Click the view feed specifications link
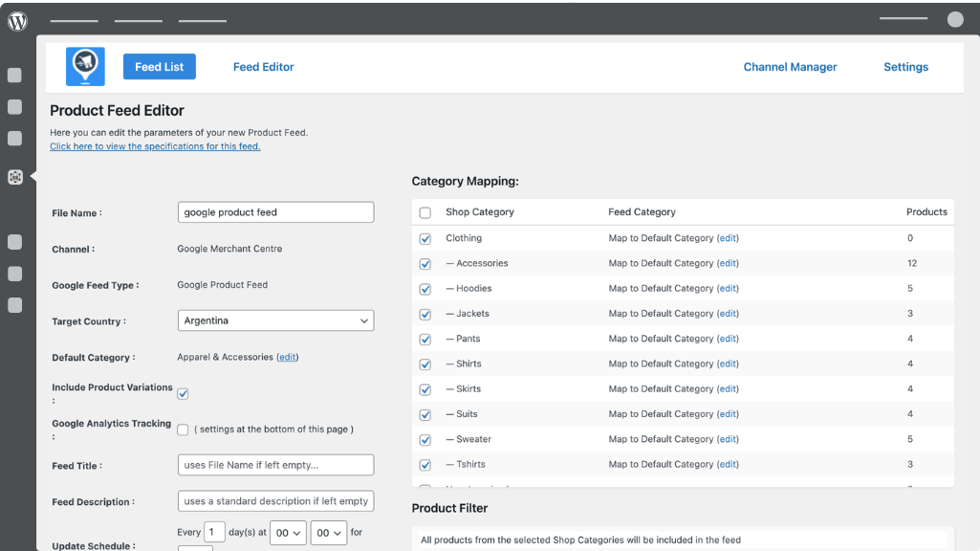Viewport: 980px width, 551px height. click(x=155, y=146)
